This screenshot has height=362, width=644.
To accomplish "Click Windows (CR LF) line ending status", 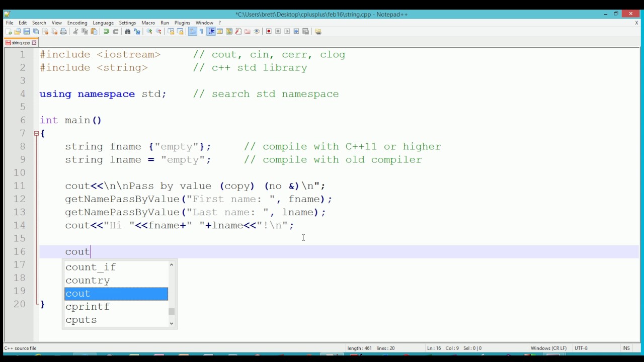I will (548, 348).
